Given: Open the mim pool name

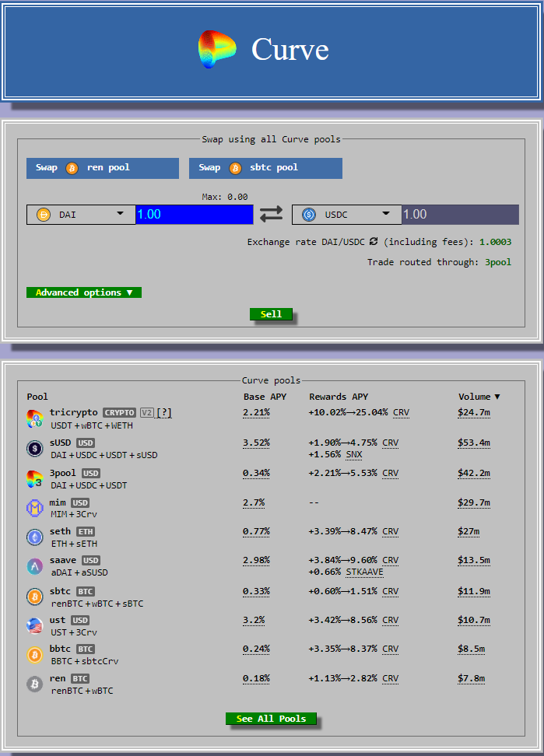Looking at the screenshot, I should [58, 502].
